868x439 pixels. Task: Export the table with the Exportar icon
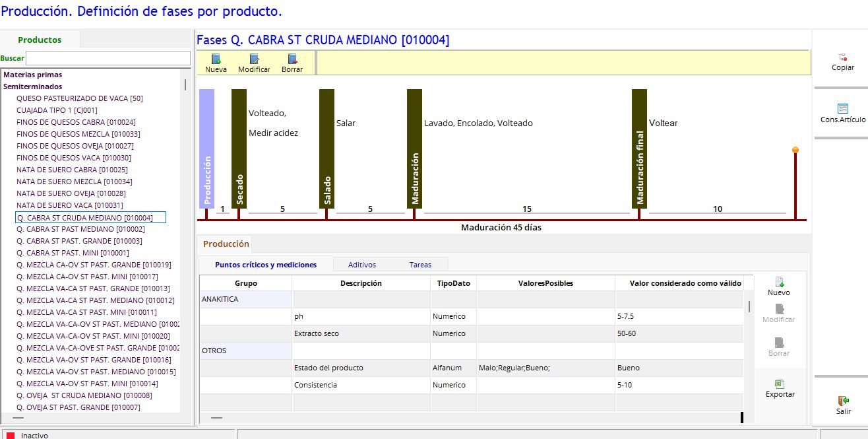pyautogui.click(x=780, y=384)
